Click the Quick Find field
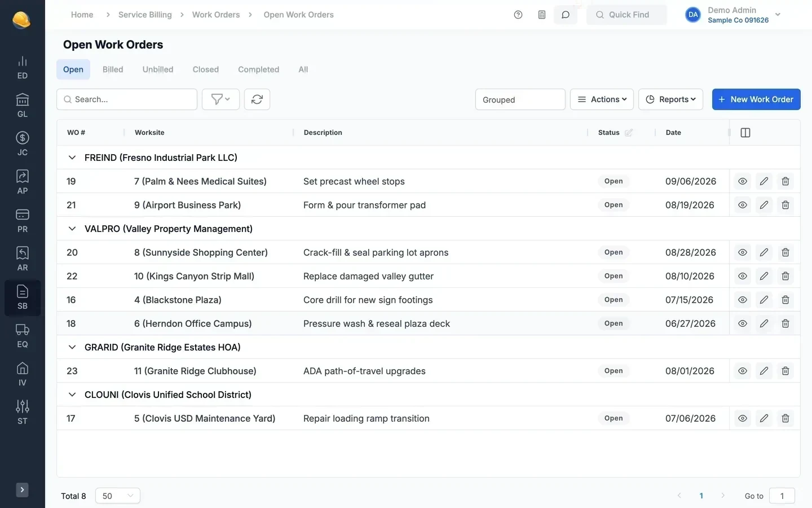This screenshot has width=812, height=508. [626, 15]
